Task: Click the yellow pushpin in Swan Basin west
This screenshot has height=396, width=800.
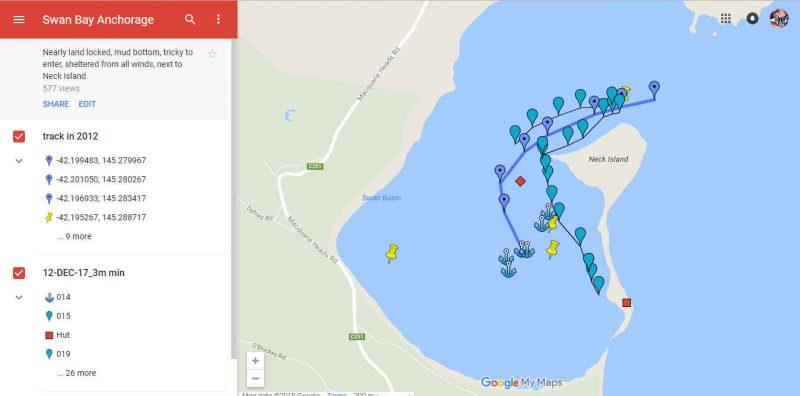Action: click(x=391, y=253)
